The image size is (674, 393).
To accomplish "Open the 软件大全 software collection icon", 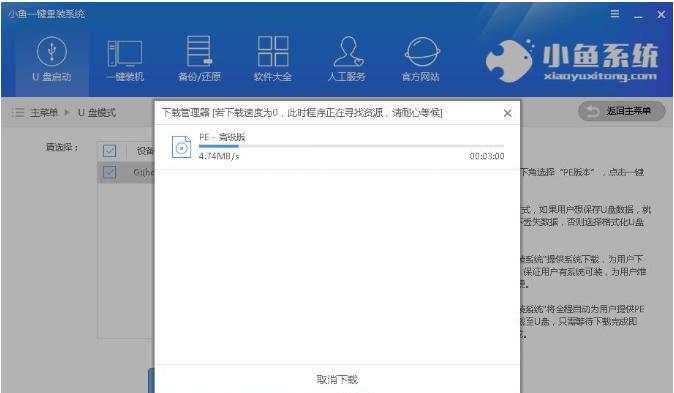I will (x=273, y=59).
